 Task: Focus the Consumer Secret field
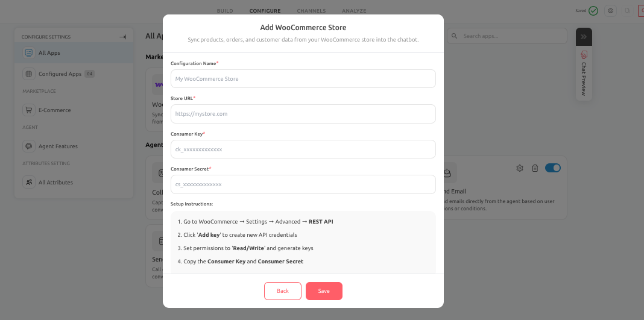[303, 184]
